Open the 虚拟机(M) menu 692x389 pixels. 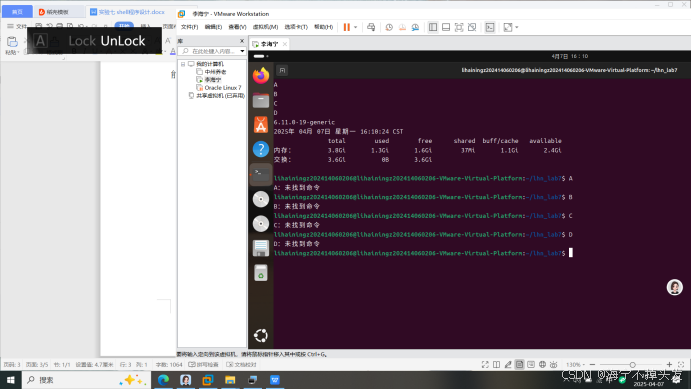coord(265,27)
